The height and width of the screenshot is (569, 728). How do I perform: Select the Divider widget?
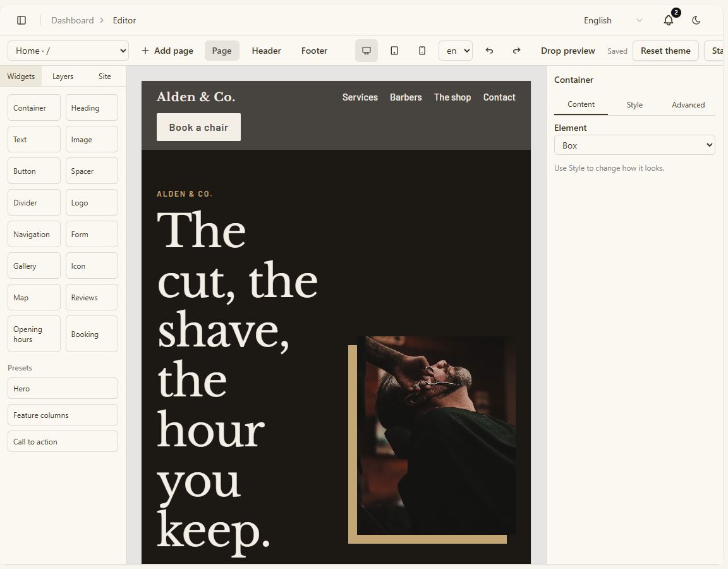[x=34, y=202]
